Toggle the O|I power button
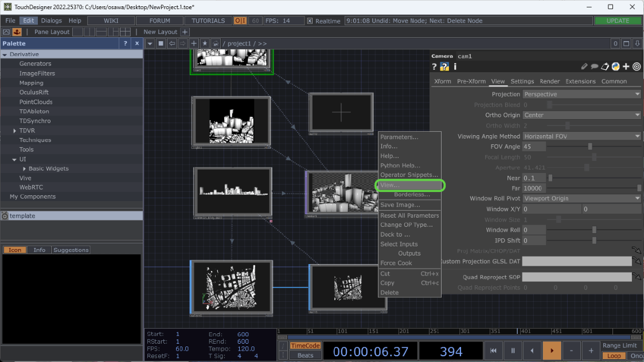 [240, 21]
